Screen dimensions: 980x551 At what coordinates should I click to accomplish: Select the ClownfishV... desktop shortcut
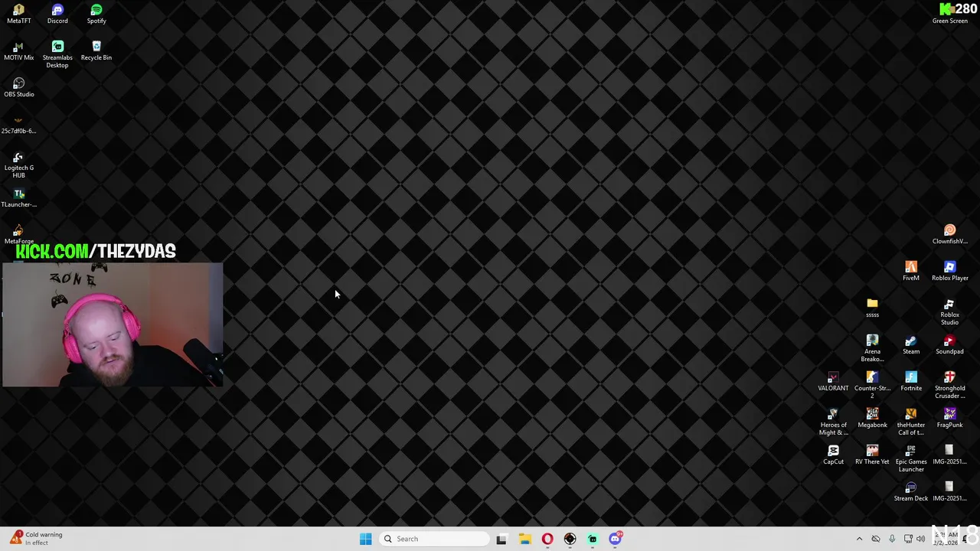point(950,234)
